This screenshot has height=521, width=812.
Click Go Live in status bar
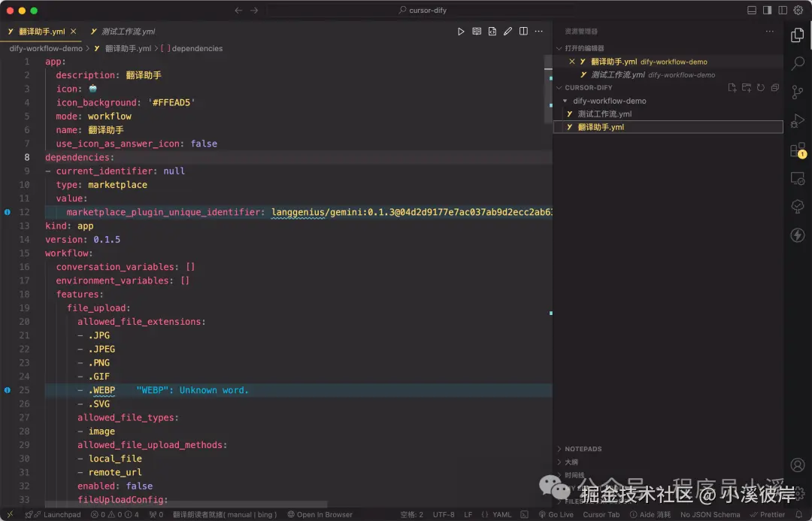coord(556,514)
